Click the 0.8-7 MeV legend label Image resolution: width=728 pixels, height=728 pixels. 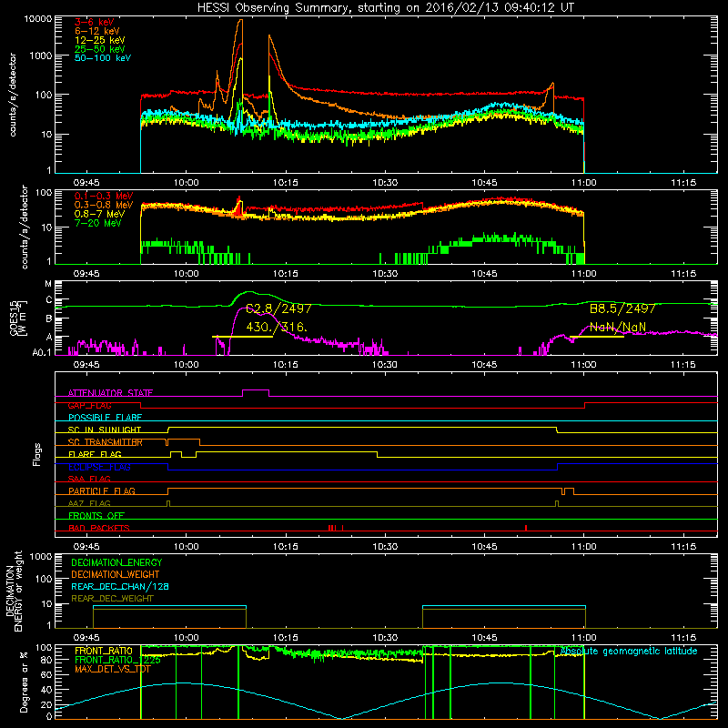pos(100,214)
